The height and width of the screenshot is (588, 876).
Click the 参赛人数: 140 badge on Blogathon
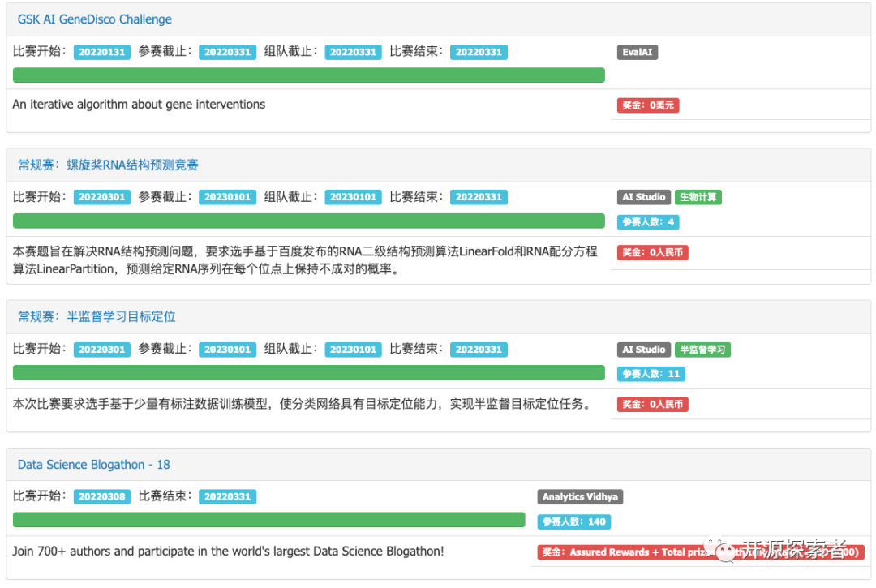pyautogui.click(x=573, y=521)
